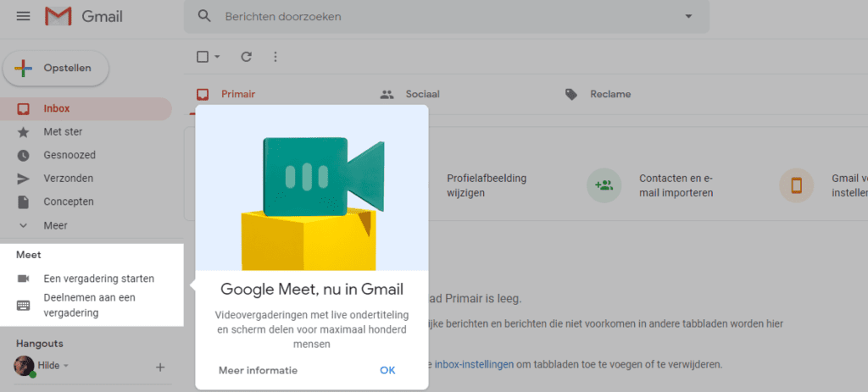Refresh the inbox with the reload icon
This screenshot has height=392, width=868.
pyautogui.click(x=247, y=57)
